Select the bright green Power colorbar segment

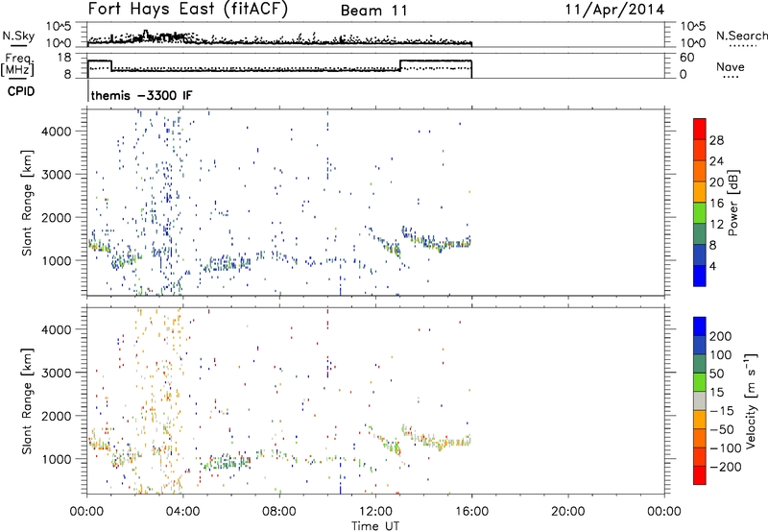700,213
